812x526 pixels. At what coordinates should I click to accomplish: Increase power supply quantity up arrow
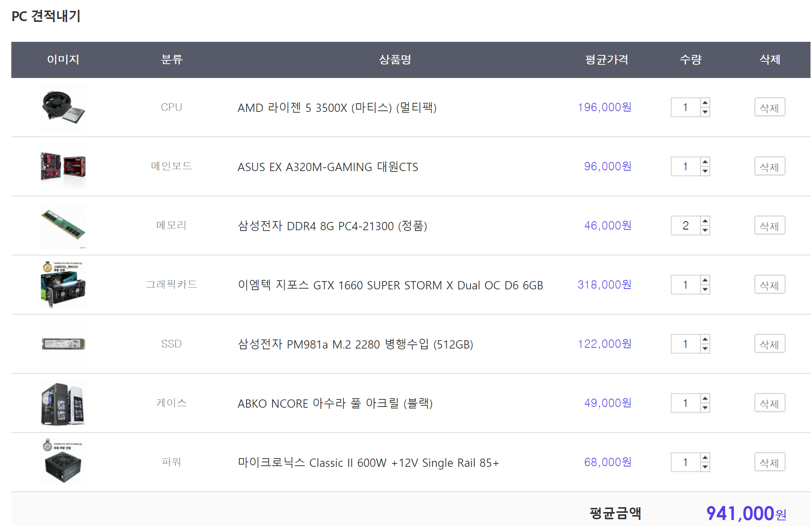705,458
